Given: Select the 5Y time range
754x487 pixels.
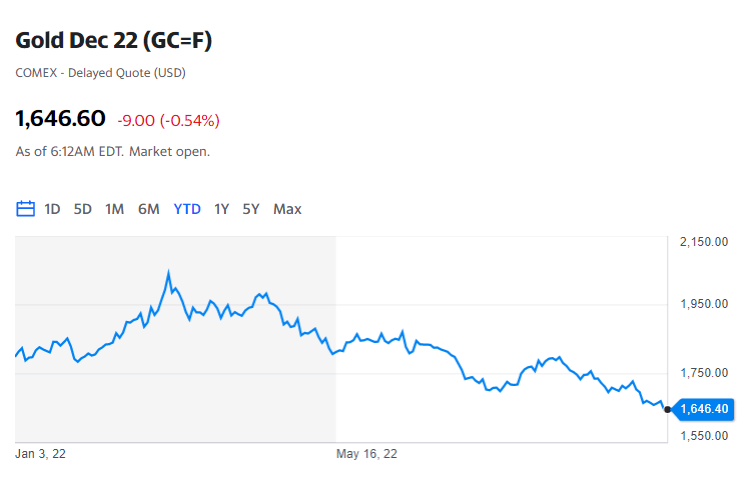Looking at the screenshot, I should pyautogui.click(x=251, y=209).
